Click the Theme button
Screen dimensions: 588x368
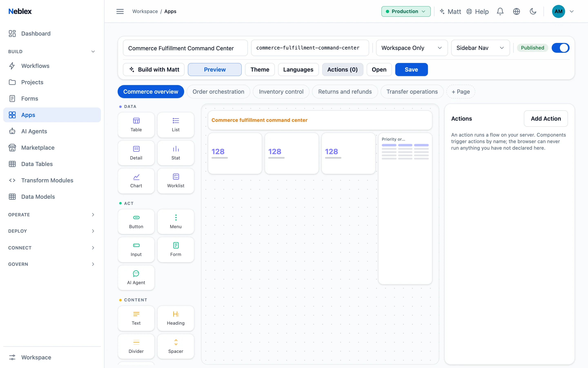(260, 70)
